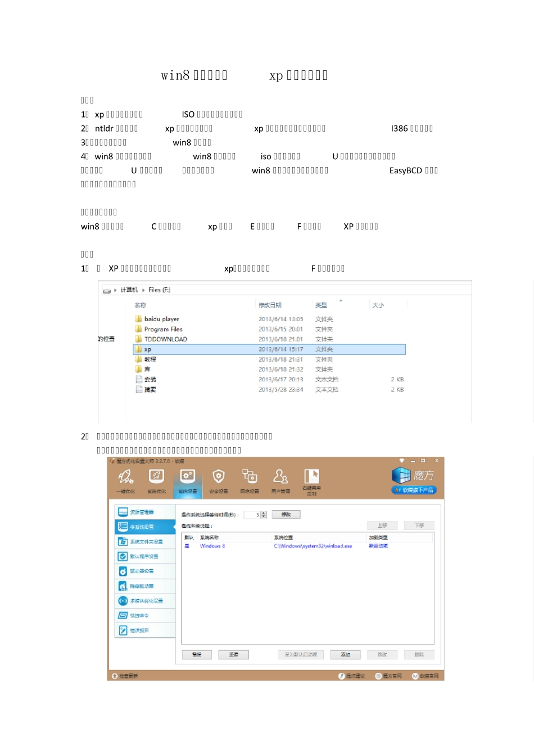Click the 软媒旗下产品 badge

414,490
